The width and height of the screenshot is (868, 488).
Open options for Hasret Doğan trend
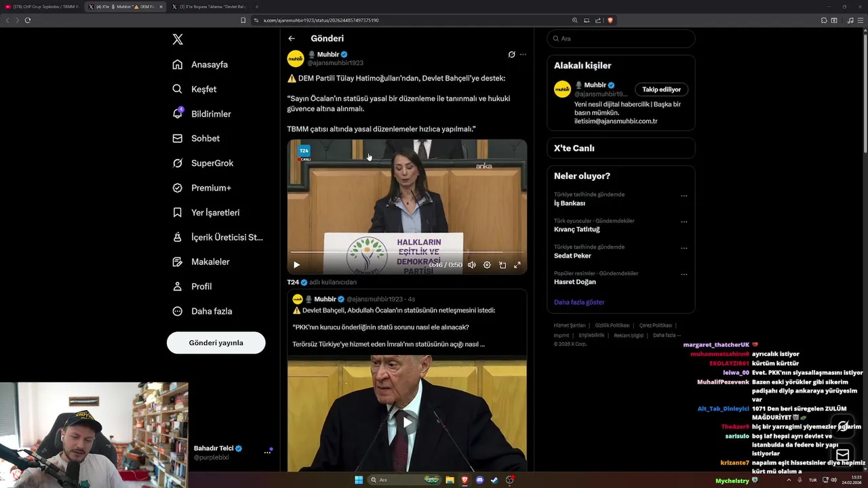(684, 274)
